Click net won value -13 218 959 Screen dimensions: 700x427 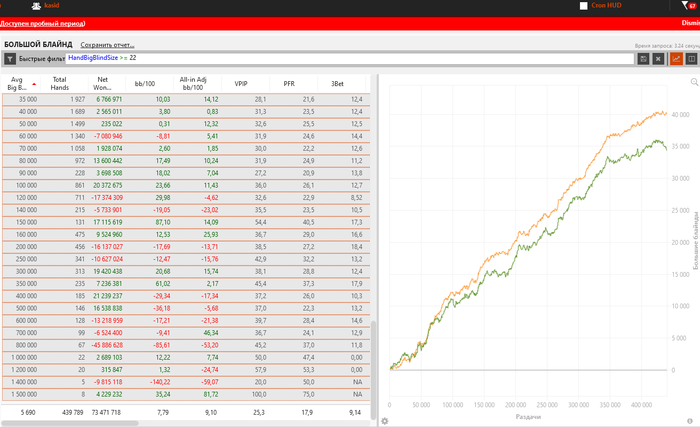[107, 320]
